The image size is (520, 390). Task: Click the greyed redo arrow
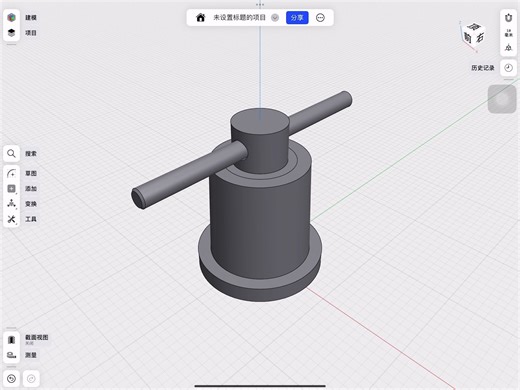tap(31, 379)
